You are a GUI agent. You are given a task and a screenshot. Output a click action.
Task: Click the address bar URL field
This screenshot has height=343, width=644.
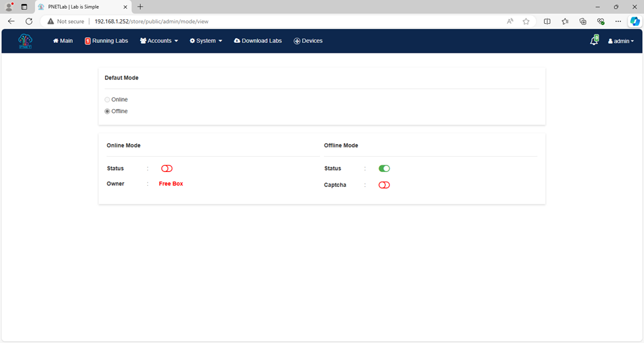tap(271, 21)
